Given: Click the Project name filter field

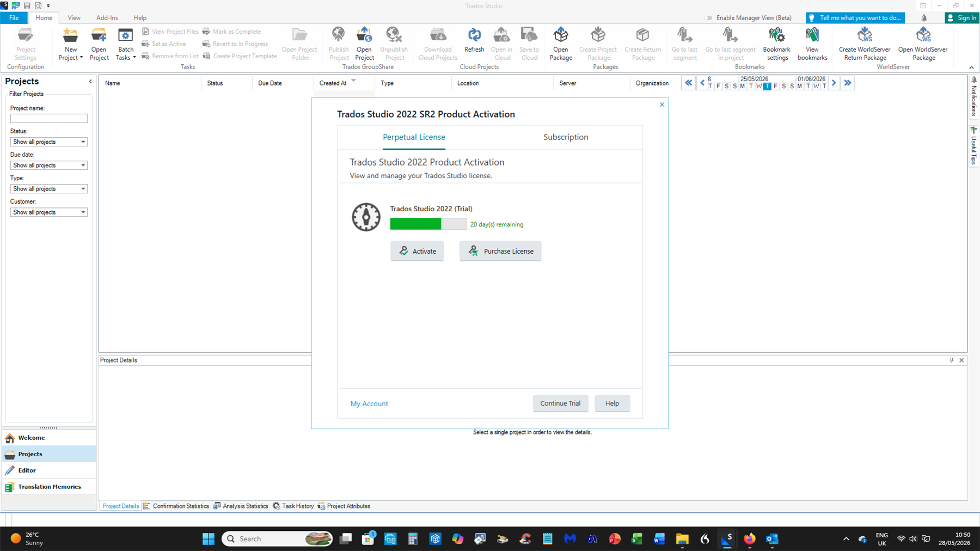Looking at the screenshot, I should pyautogui.click(x=49, y=118).
